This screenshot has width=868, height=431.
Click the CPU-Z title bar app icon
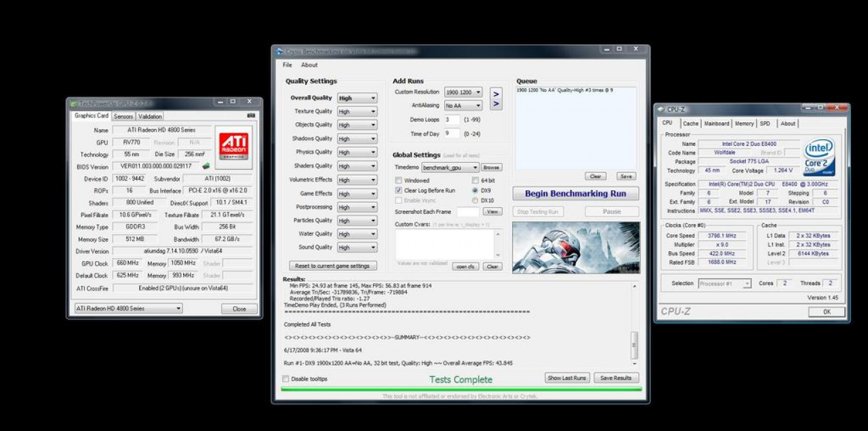pyautogui.click(x=661, y=109)
